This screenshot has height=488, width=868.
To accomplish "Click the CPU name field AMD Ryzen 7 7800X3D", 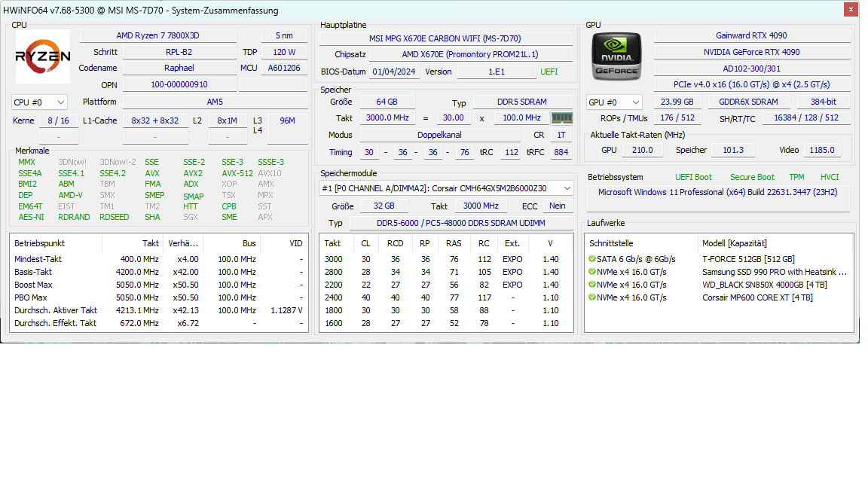I will click(x=157, y=35).
